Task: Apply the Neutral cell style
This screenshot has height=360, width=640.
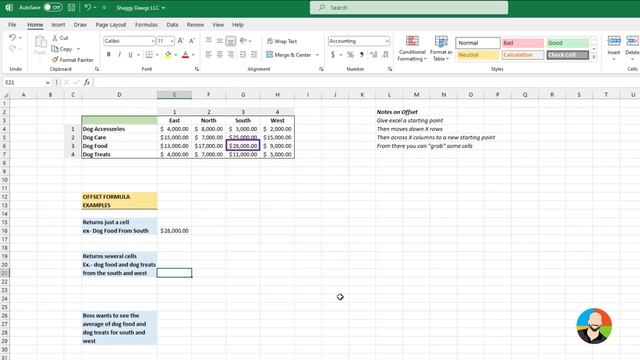Action: coord(478,55)
